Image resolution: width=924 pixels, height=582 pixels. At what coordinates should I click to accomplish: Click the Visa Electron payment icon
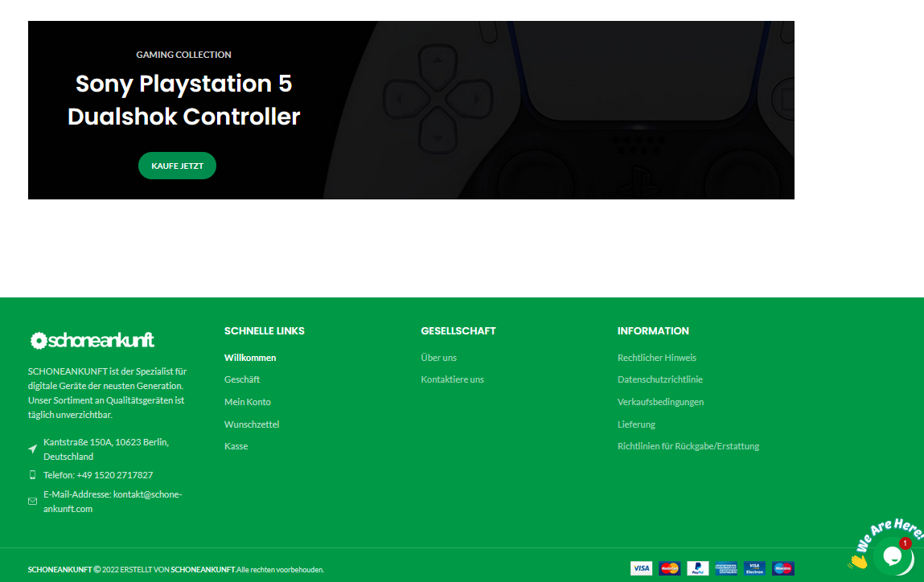pos(754,568)
